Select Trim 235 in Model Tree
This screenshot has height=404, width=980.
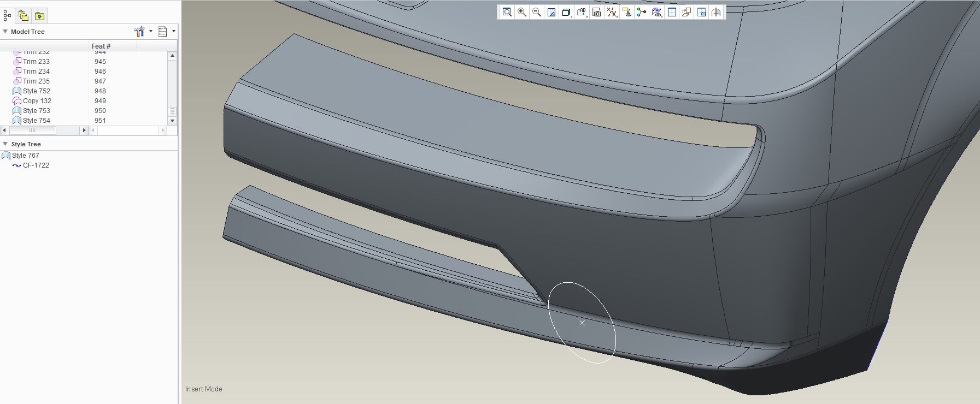pyautogui.click(x=36, y=81)
